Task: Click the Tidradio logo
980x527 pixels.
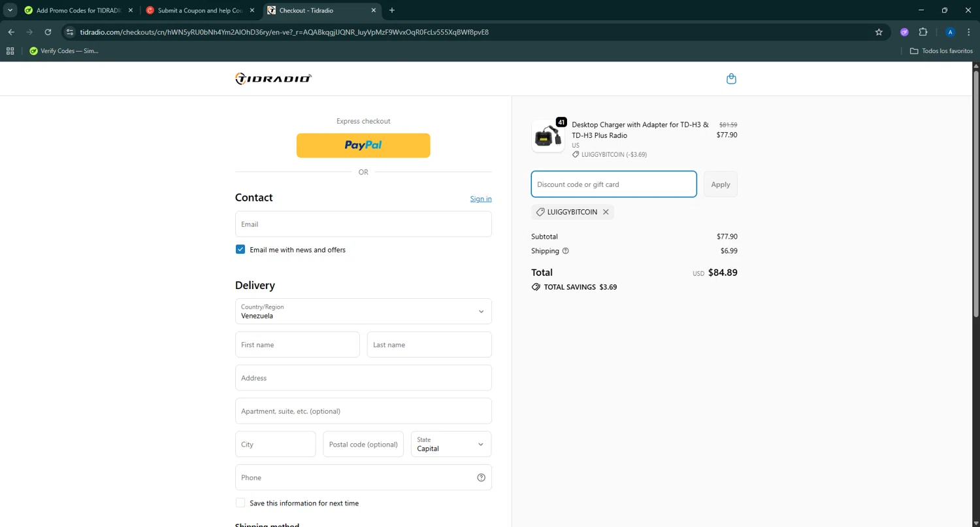Action: 273,78
